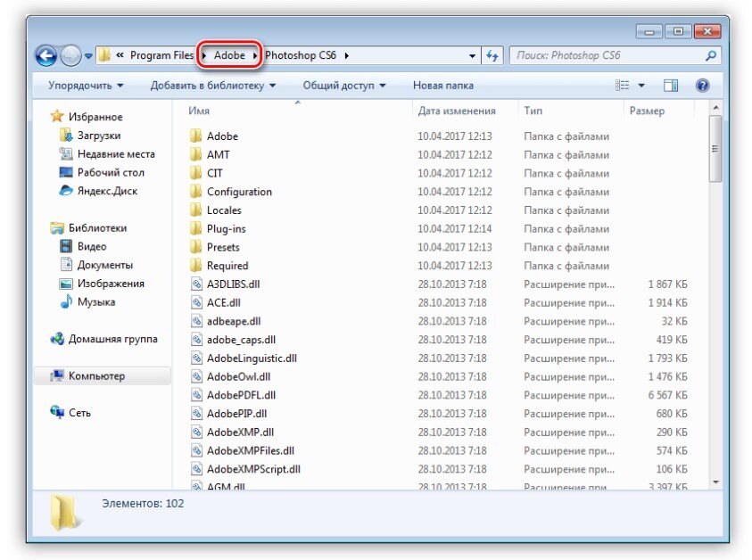Select the AdobeXMPScript.dll file name
The width and height of the screenshot is (752, 560).
(x=253, y=469)
